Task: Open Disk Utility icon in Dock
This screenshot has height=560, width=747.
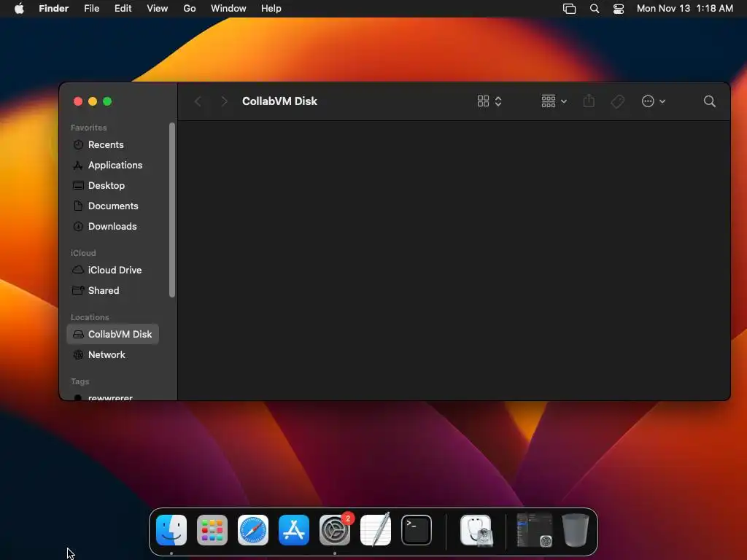Action: [476, 530]
